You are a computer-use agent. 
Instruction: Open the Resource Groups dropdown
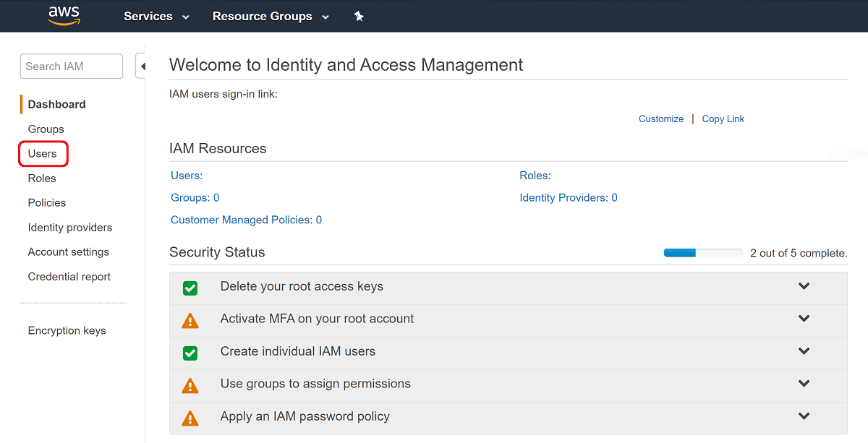point(271,16)
